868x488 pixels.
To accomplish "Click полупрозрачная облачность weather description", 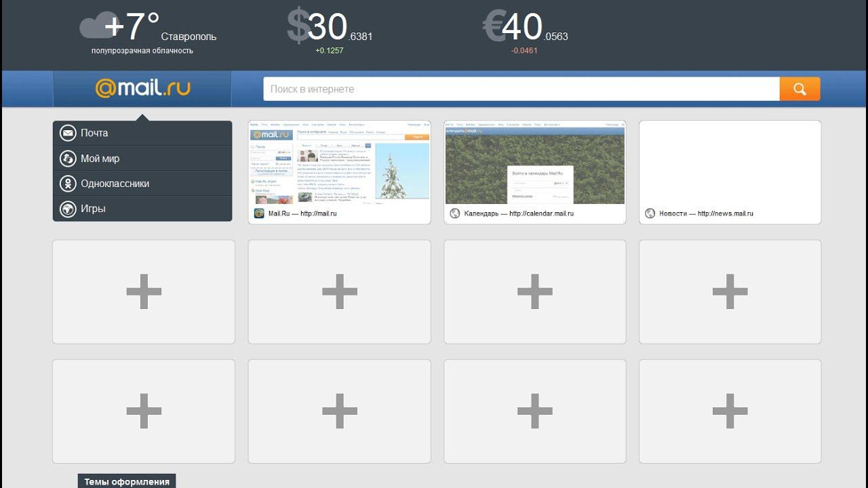I will coord(142,51).
